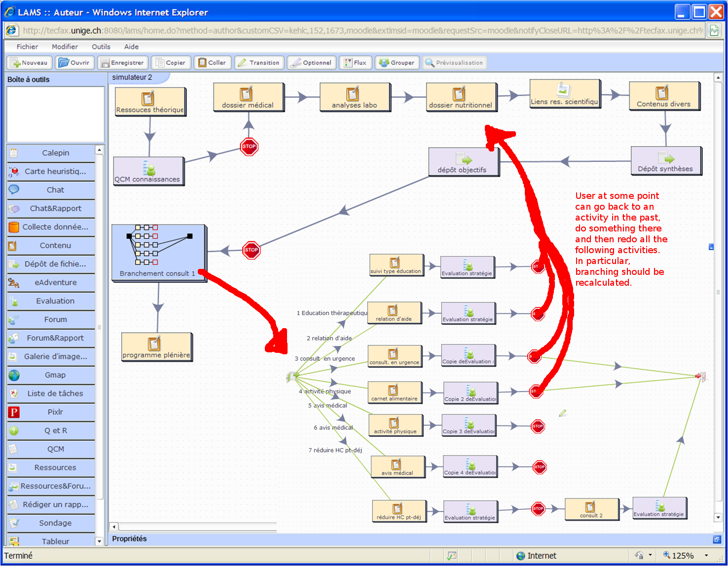Open the zoom level 125% dropdown
Screen dimensions: 728x566
click(x=706, y=556)
